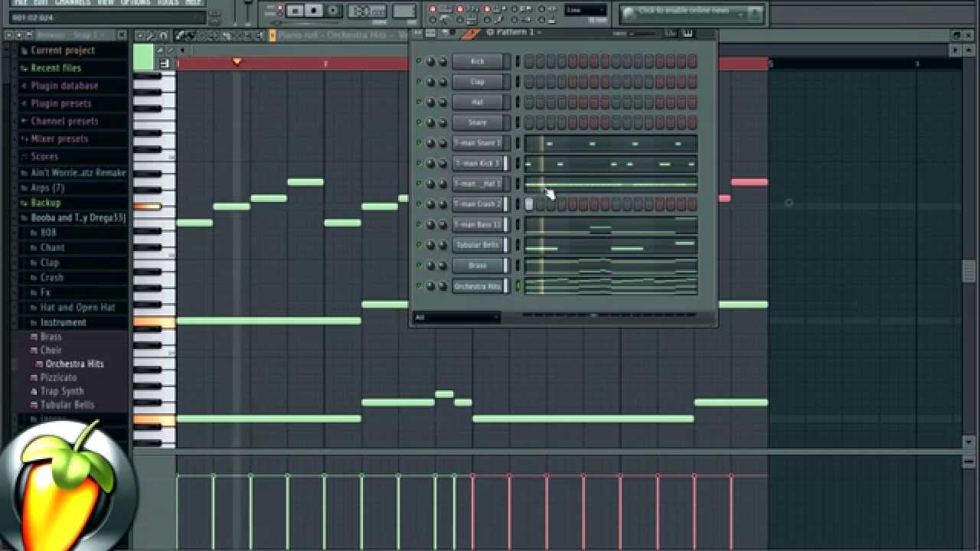Open the 808 folder in browser
The height and width of the screenshot is (551, 980).
point(48,233)
